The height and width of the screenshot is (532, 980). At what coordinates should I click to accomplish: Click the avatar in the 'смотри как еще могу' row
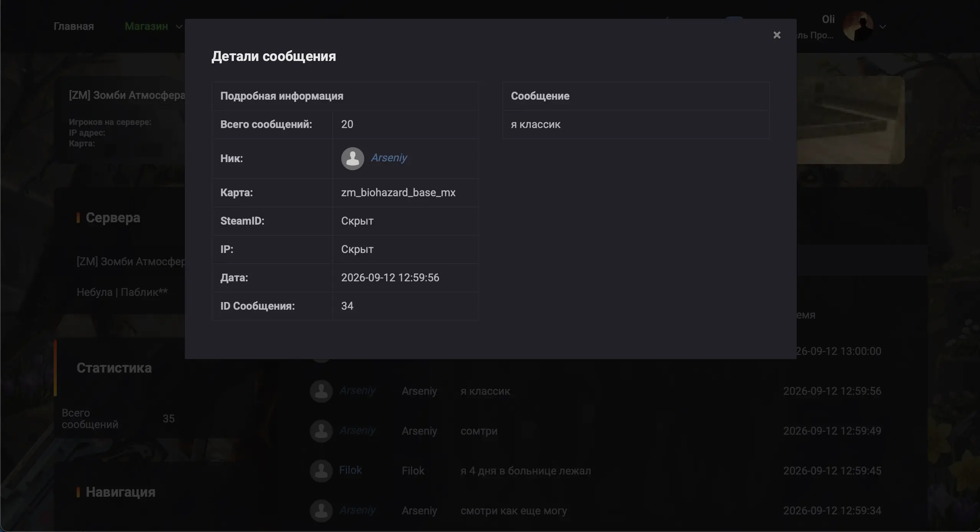pyautogui.click(x=321, y=511)
